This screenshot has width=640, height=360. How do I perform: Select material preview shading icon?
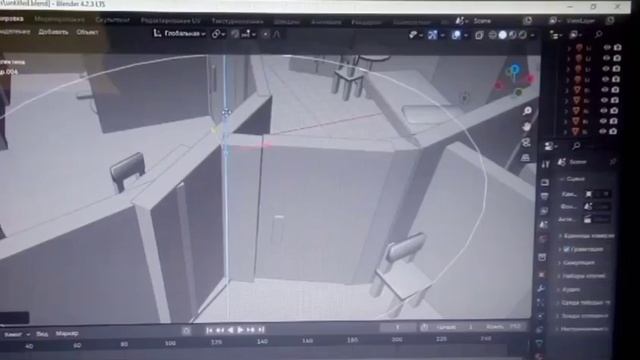(513, 35)
